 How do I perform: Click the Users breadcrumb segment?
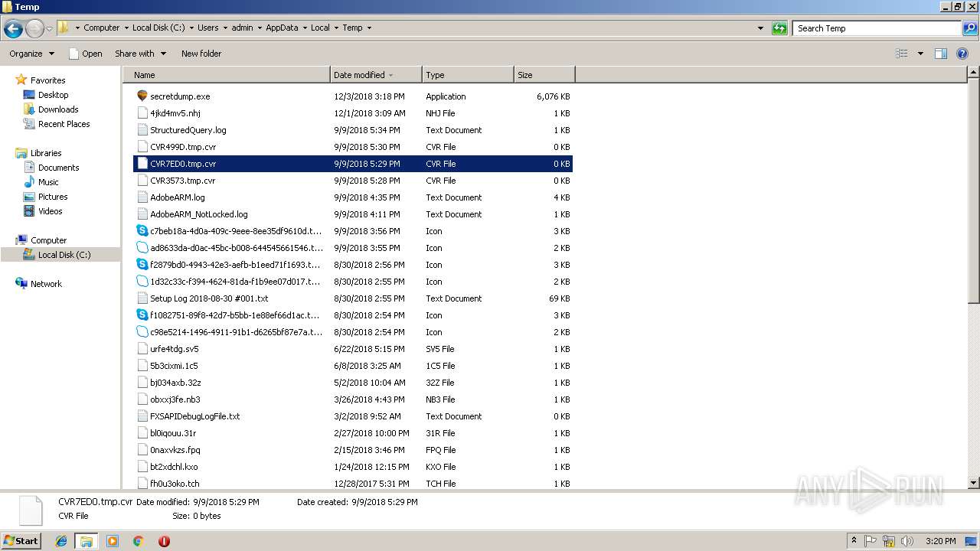[x=208, y=28]
